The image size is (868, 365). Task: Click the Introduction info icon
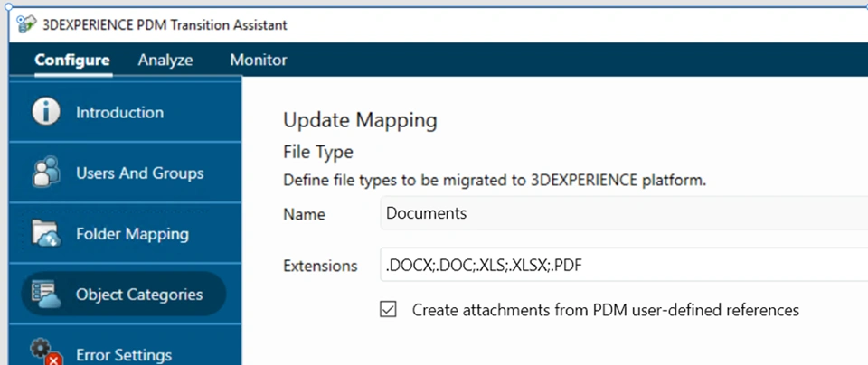click(x=45, y=113)
